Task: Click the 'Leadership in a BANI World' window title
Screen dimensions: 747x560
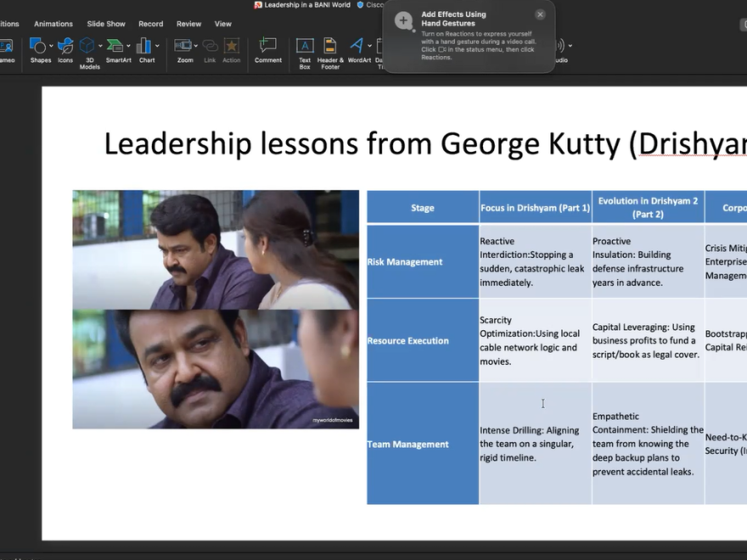Action: [307, 5]
